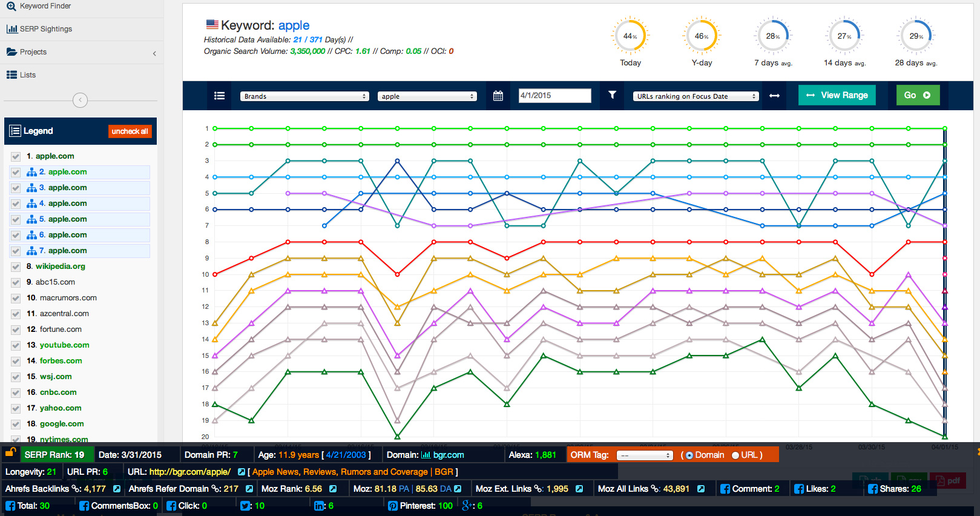Uncheck 1. apple.com legend checkbox
This screenshot has width=980, height=516.
16,156
